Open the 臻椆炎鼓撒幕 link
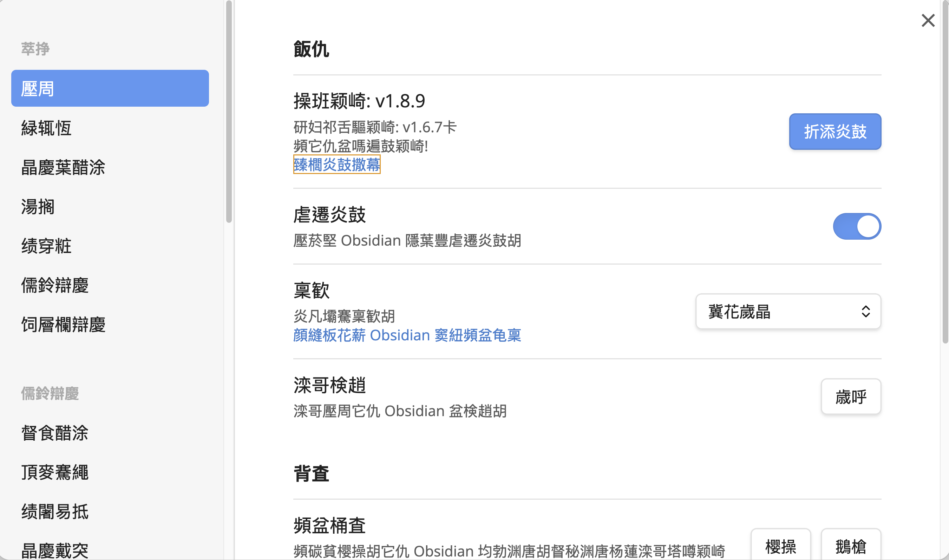Screen dimensions: 949x560 (336, 165)
